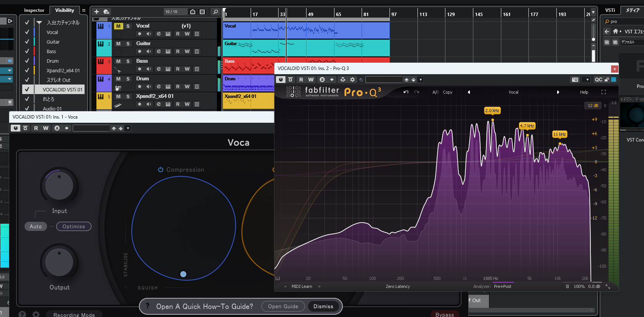Click home icon in media panel
Screen dimensions: 644x317
615,31
